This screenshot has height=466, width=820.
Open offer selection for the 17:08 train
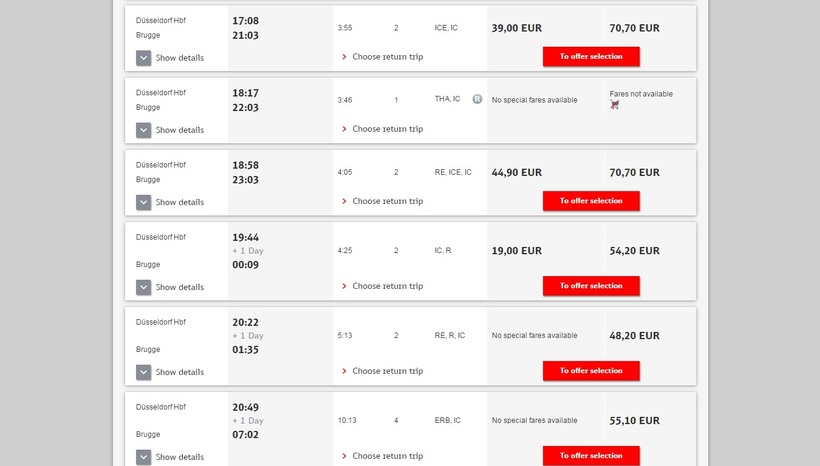coord(591,57)
